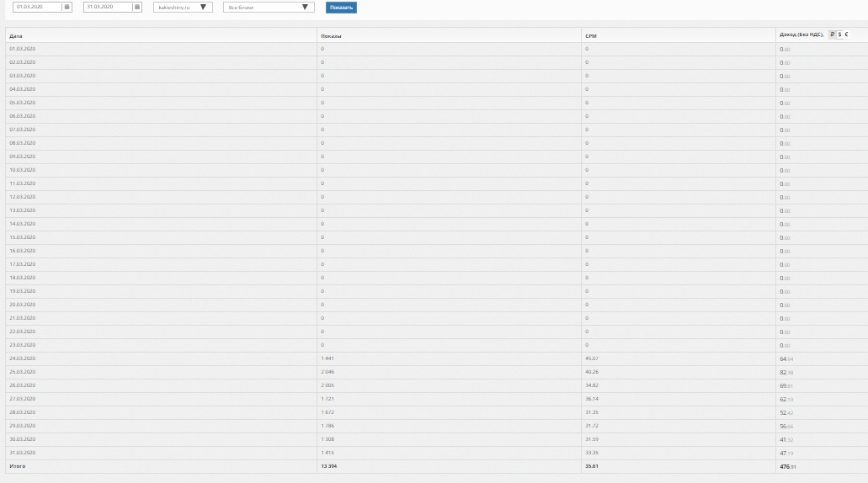Click impressions value 2 046
Screen dimensions: 868x483
coord(327,372)
